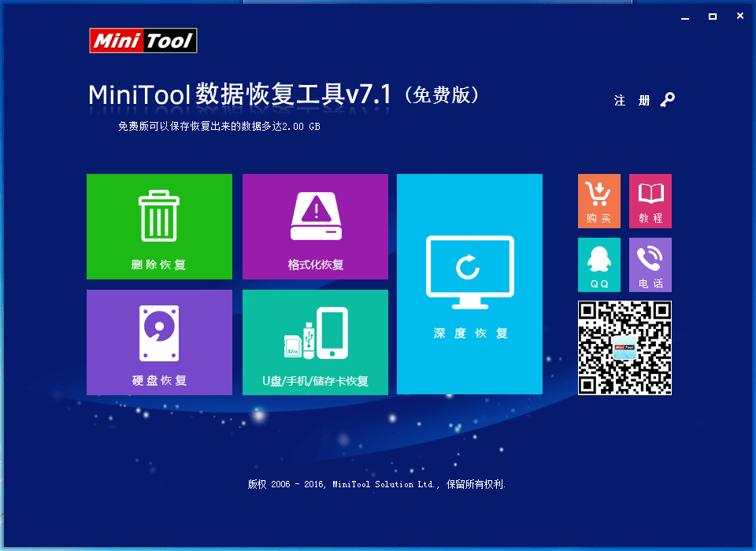Click the U盘/手机/储存卡恢复 text label
756x551 pixels.
(315, 382)
